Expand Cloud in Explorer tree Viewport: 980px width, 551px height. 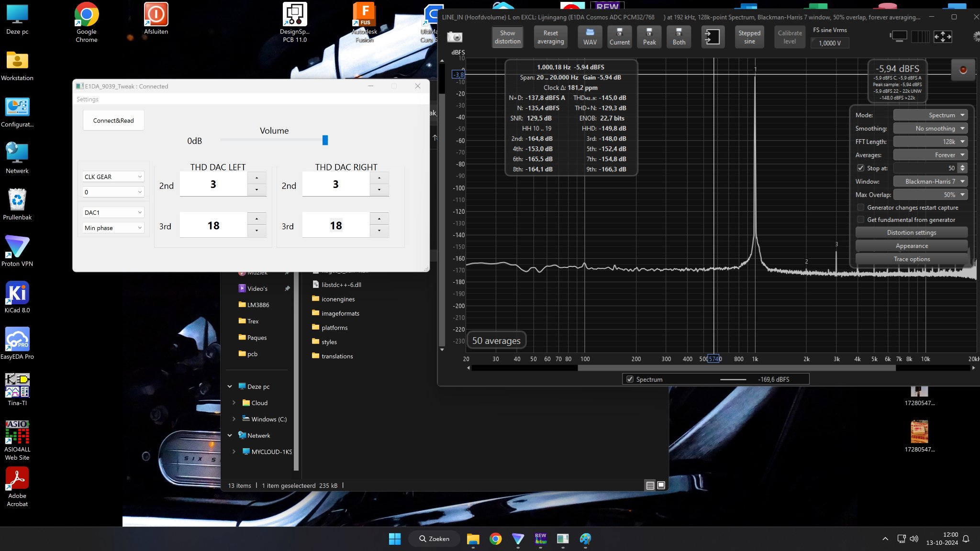(234, 403)
